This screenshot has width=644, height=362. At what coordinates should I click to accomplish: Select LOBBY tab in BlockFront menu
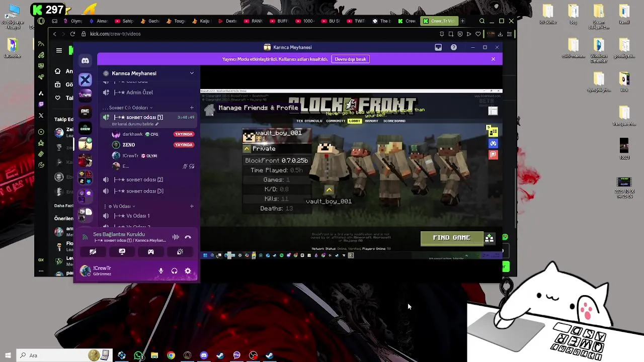pyautogui.click(x=354, y=121)
